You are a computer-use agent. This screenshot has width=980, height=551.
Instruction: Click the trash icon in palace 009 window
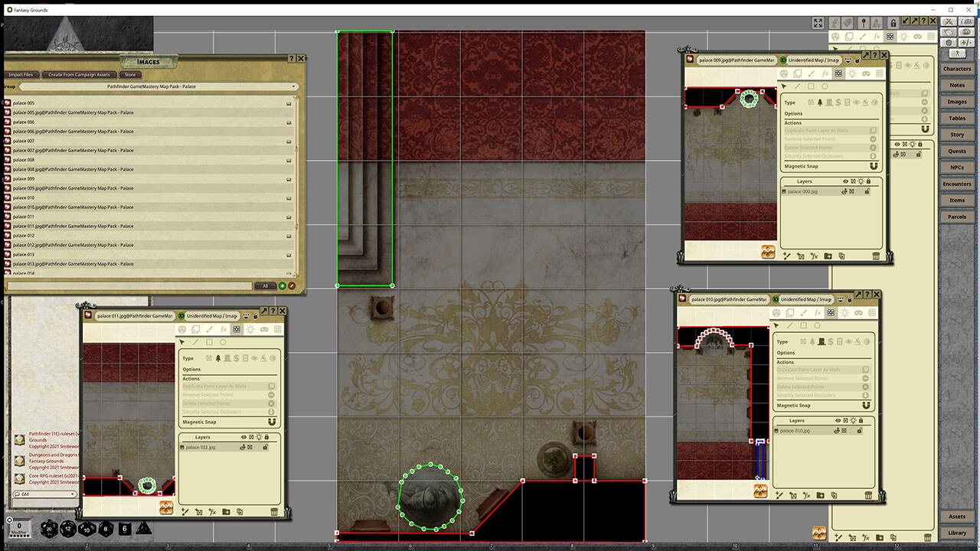tap(876, 256)
